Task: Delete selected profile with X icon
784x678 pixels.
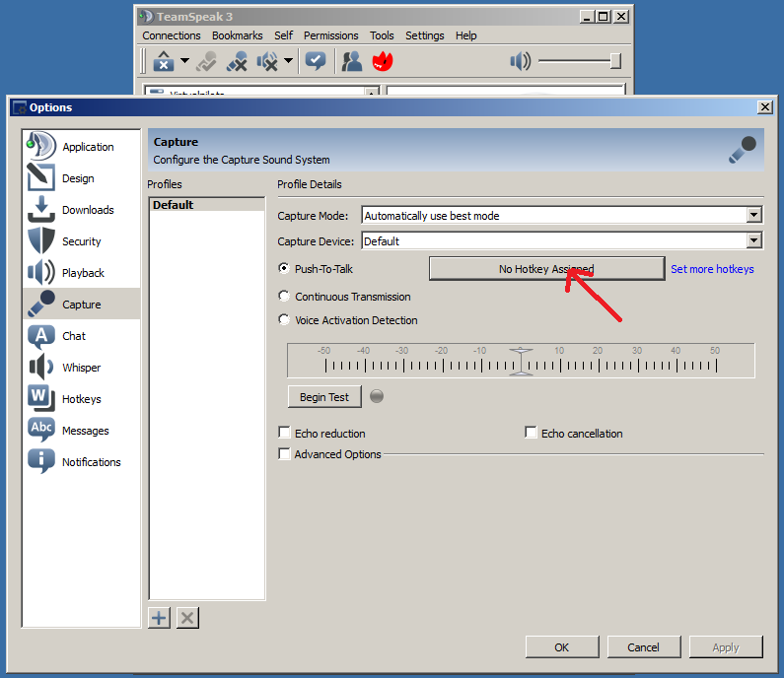Action: (187, 618)
